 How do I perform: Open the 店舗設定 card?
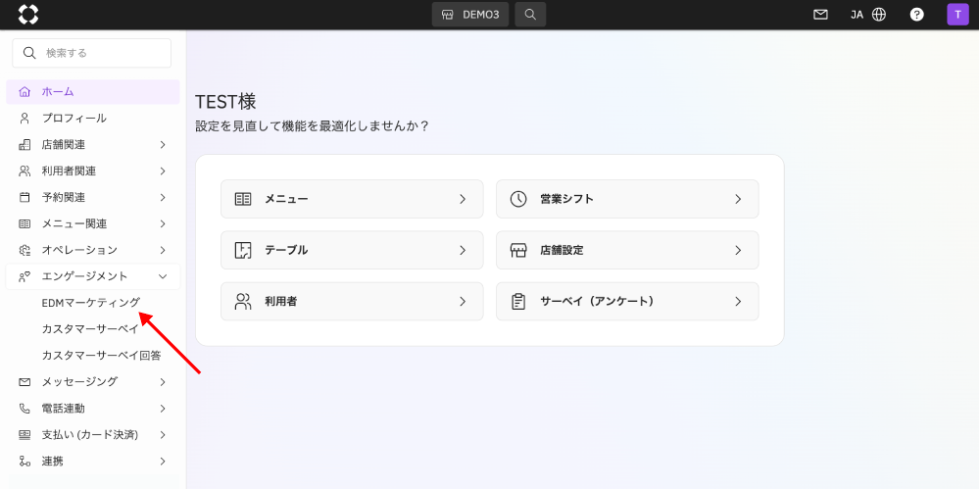coord(626,250)
